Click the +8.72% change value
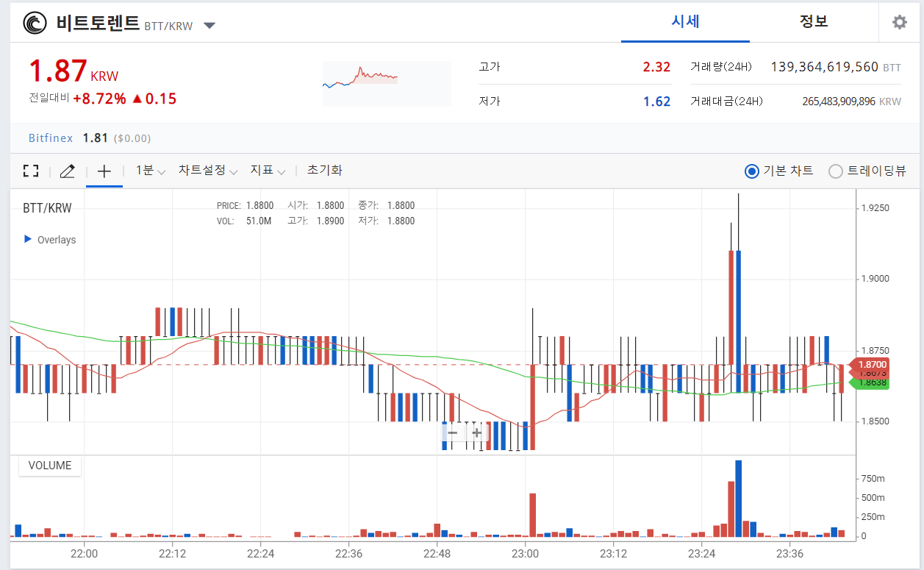This screenshot has width=924, height=570. point(99,99)
